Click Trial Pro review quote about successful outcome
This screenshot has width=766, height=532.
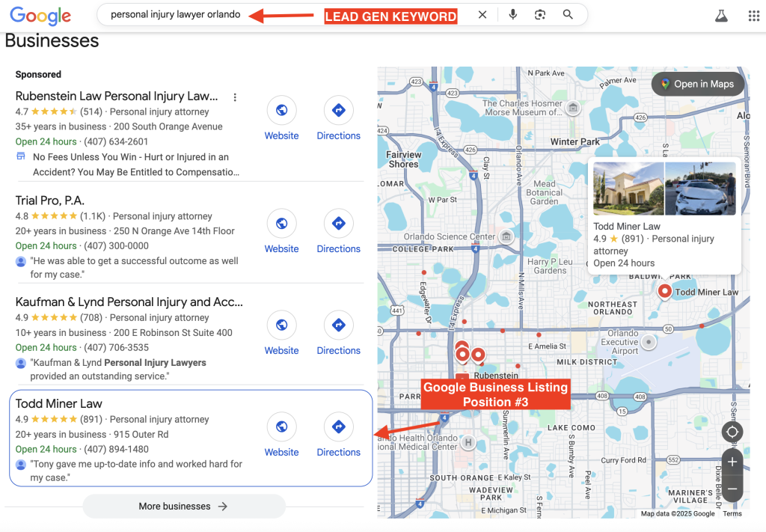click(135, 267)
